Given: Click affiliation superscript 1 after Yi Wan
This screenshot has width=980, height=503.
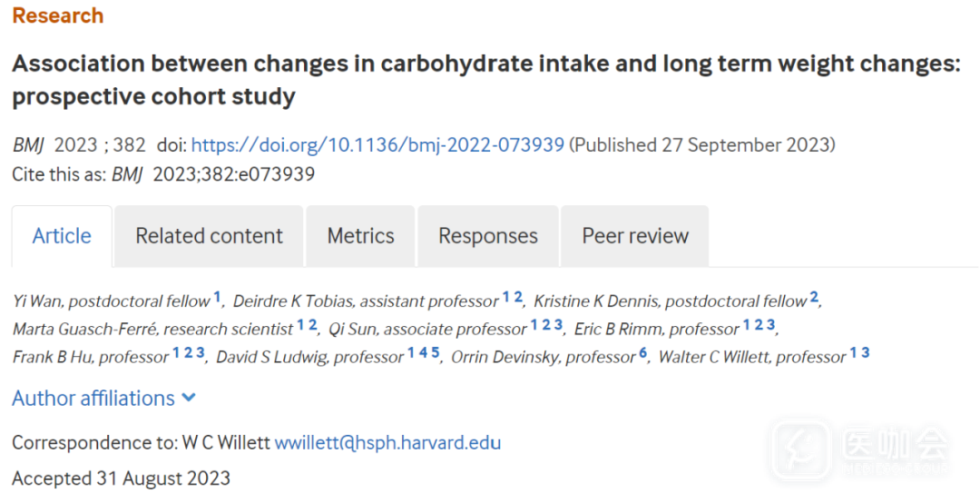Looking at the screenshot, I should pyautogui.click(x=218, y=296).
